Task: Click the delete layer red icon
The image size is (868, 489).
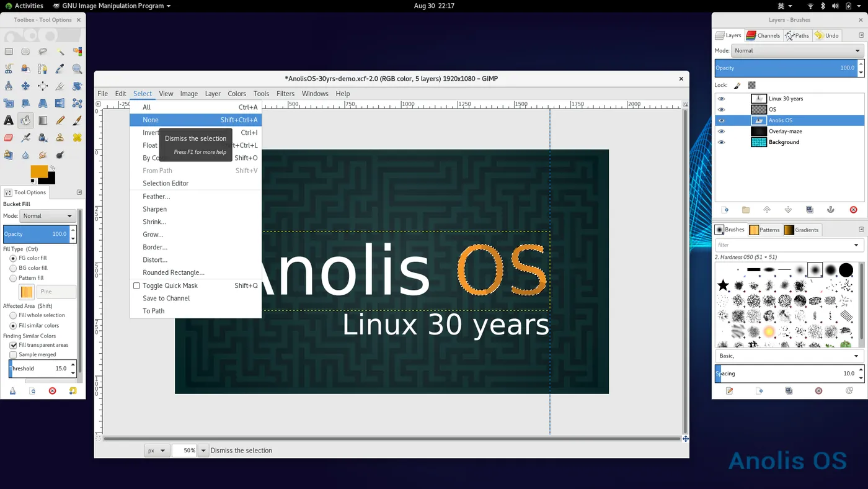Action: pyautogui.click(x=853, y=210)
